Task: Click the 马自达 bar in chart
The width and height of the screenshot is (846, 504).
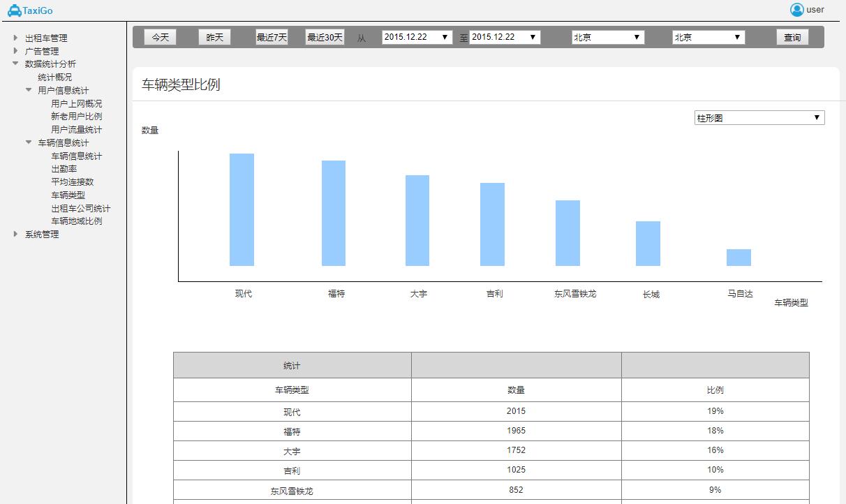Action: click(x=739, y=258)
